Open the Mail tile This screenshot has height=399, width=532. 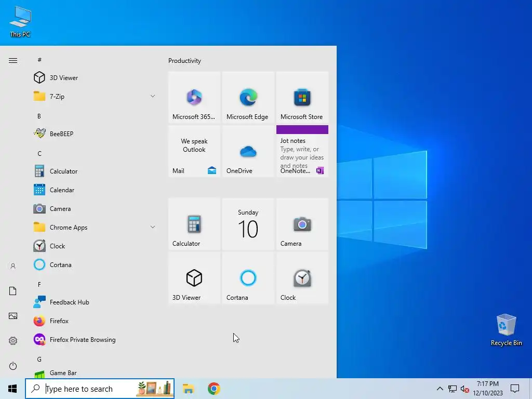click(x=194, y=151)
